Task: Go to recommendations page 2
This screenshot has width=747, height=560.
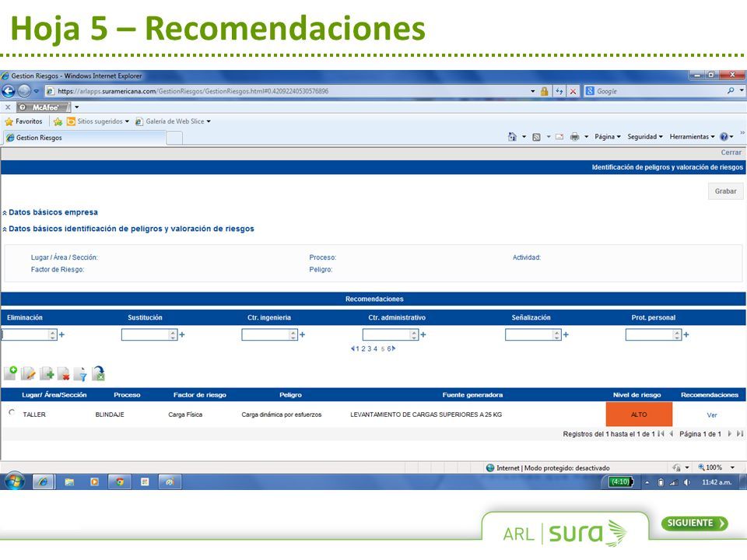Action: point(363,349)
